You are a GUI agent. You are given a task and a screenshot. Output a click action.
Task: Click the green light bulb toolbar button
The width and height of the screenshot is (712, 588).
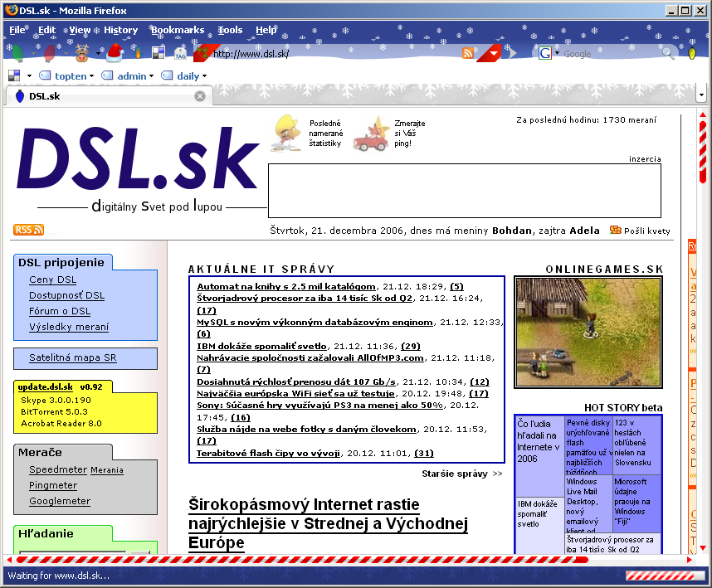(17, 53)
